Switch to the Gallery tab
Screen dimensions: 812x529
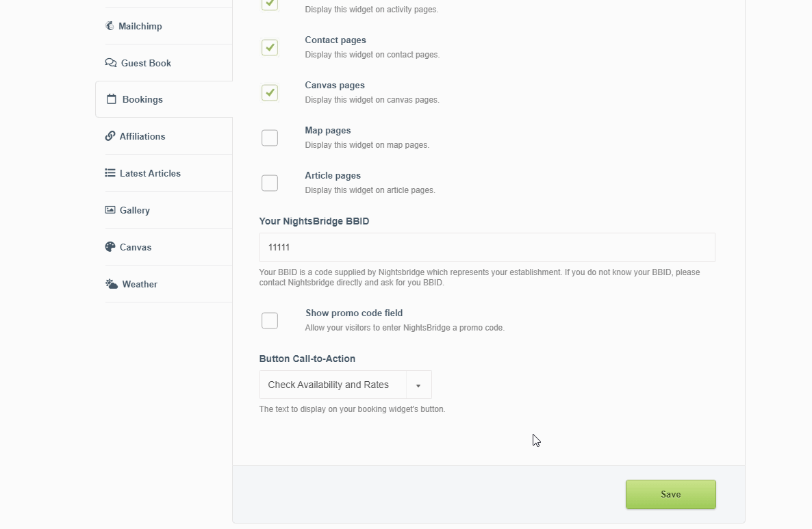point(135,210)
